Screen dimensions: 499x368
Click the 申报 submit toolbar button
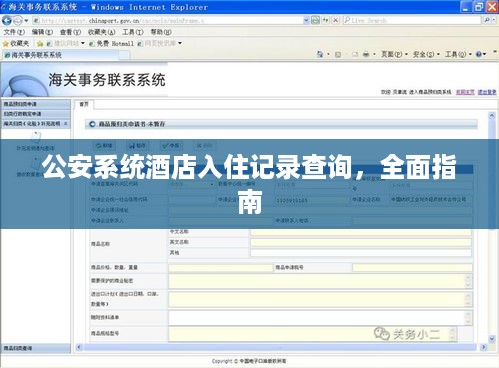[x=170, y=146]
